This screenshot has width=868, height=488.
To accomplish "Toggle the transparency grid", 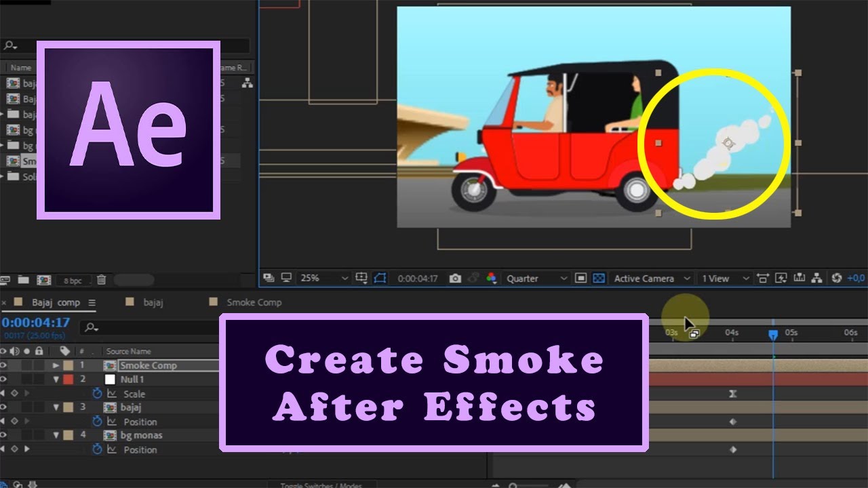I will tap(599, 278).
